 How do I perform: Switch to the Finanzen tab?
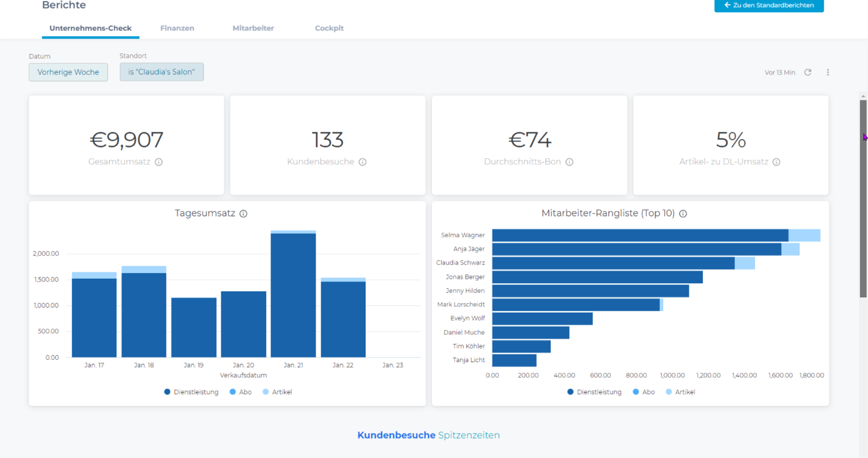point(177,28)
